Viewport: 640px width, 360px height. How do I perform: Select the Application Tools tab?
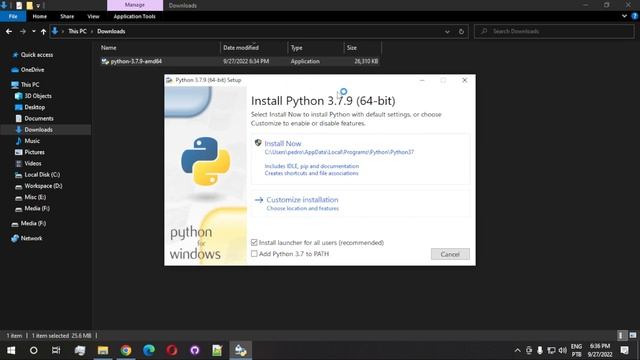[134, 16]
